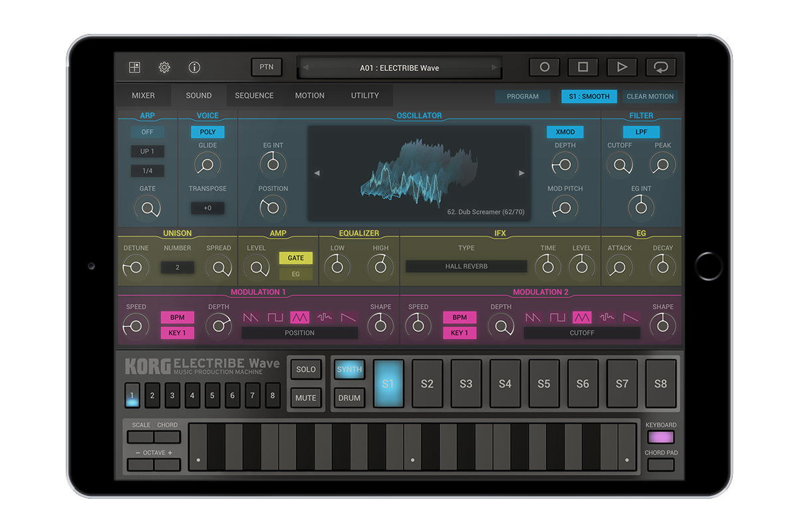Open the info icon
This screenshot has height=532, width=798.
(x=194, y=67)
